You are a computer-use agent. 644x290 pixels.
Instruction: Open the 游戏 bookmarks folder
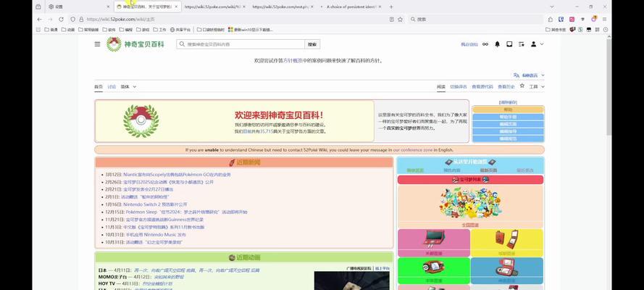(143, 30)
